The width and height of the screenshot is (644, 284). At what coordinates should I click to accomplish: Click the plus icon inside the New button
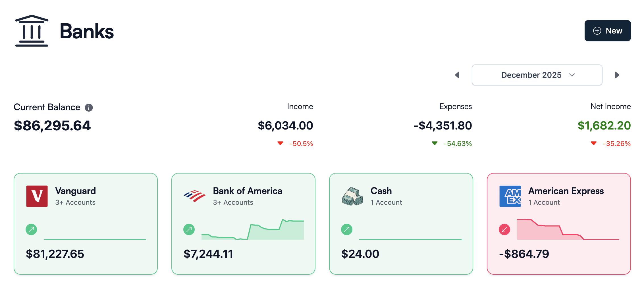pos(597,31)
